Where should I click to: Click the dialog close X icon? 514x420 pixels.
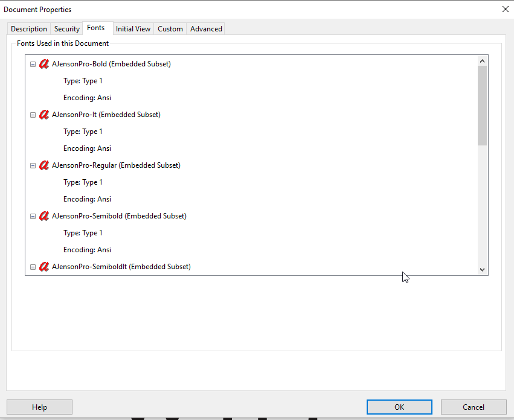pos(505,9)
